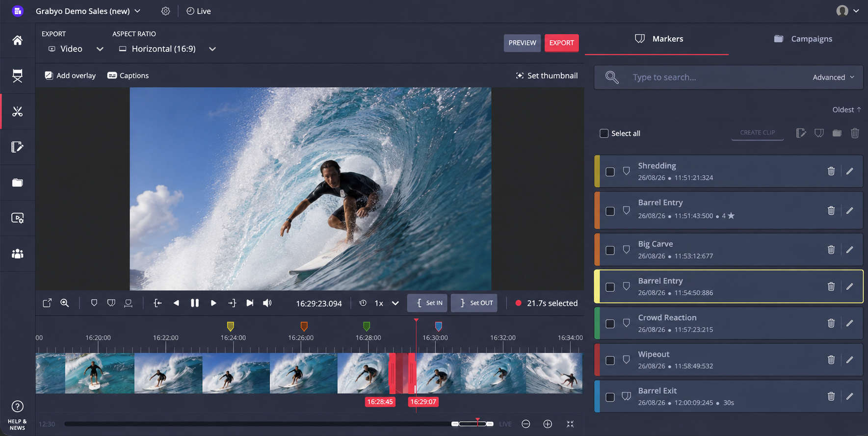868x436 pixels.
Task: Open the Grabyo Demo Sales project dropdown
Action: (x=88, y=11)
